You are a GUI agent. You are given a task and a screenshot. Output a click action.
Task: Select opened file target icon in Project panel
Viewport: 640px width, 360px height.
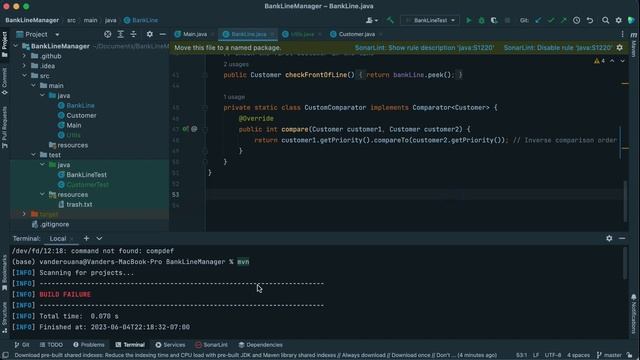[107, 34]
